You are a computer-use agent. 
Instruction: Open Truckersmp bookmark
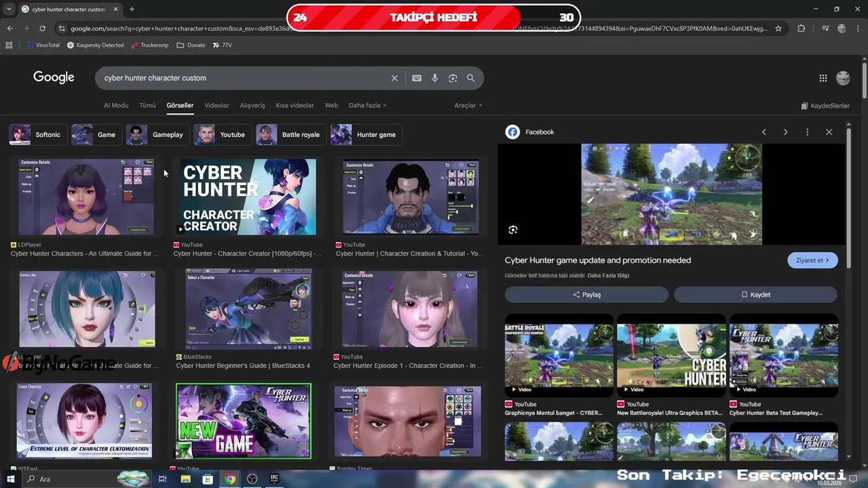point(149,45)
